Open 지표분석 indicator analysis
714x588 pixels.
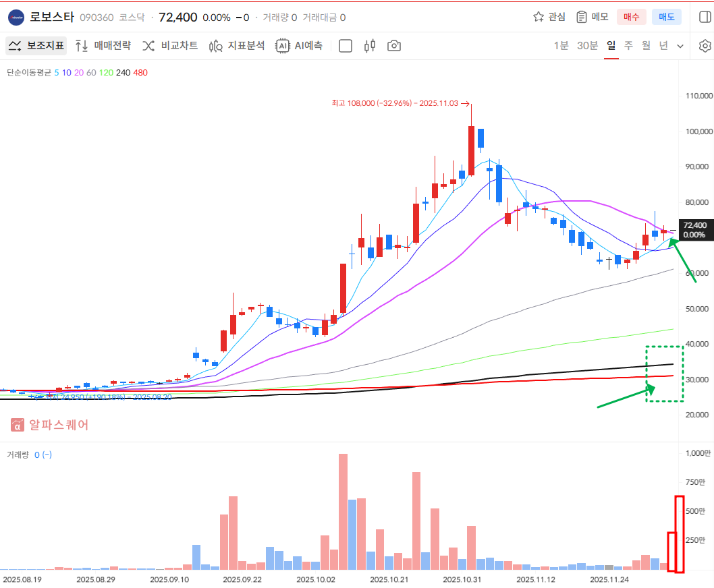pos(237,46)
